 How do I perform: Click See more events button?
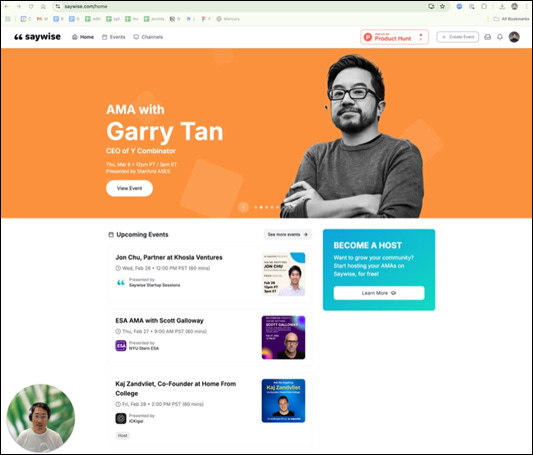pyautogui.click(x=288, y=234)
